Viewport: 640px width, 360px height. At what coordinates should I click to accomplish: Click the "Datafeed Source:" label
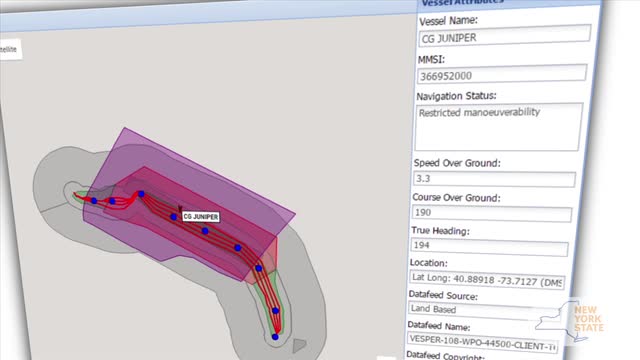tap(443, 296)
